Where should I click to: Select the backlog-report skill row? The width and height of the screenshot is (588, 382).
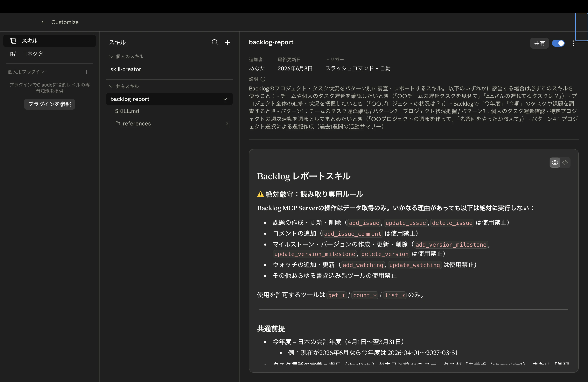[169, 99]
